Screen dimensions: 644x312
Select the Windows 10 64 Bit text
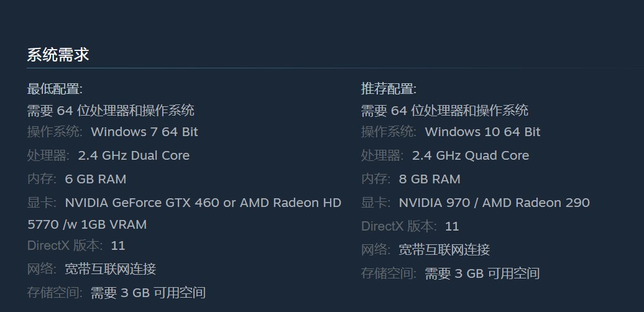482,132
